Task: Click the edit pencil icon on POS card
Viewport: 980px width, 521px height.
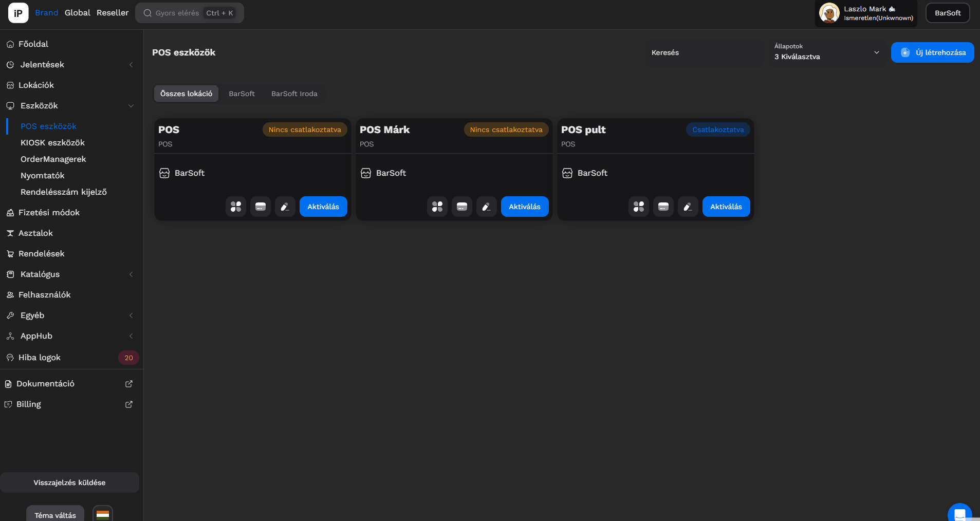Action: click(285, 207)
